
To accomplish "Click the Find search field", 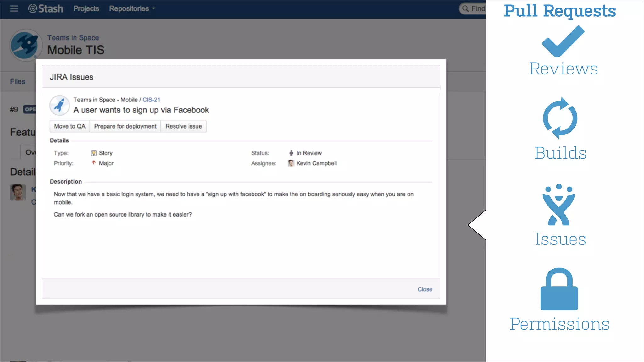I will 473,8.
